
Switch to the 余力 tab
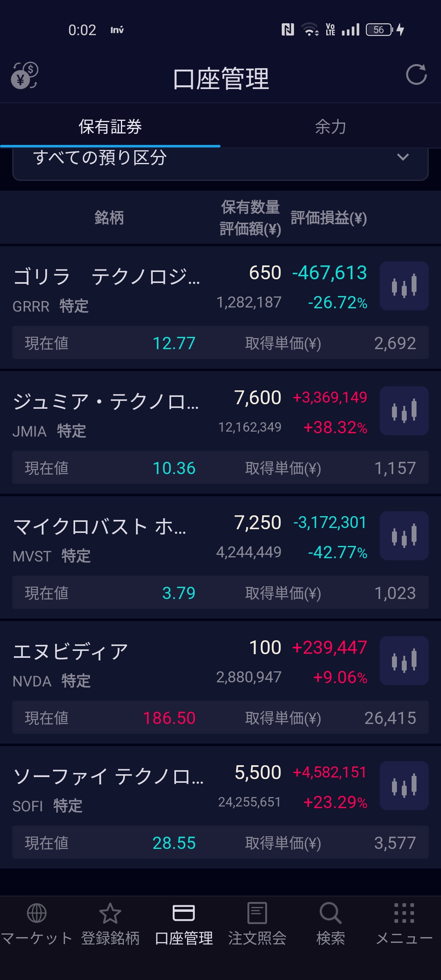(330, 127)
